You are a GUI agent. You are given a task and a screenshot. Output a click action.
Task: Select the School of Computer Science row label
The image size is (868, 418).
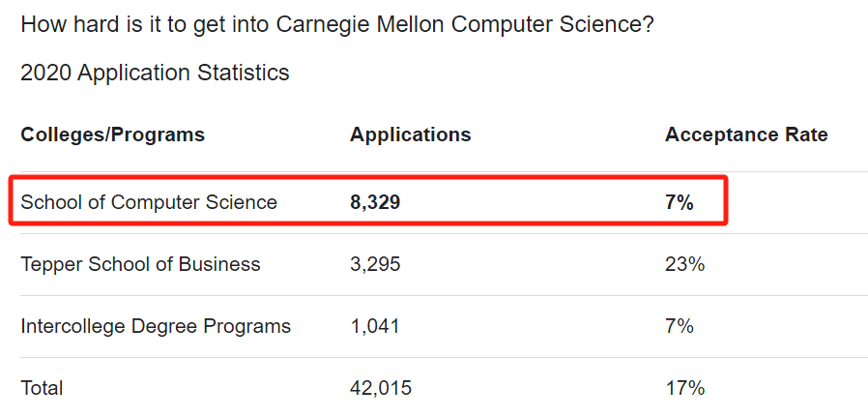149,202
